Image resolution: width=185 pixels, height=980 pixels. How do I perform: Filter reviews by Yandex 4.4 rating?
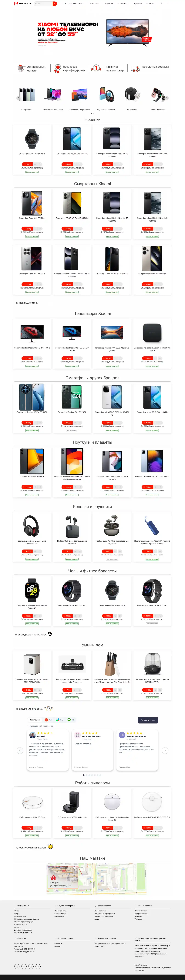(49, 720)
